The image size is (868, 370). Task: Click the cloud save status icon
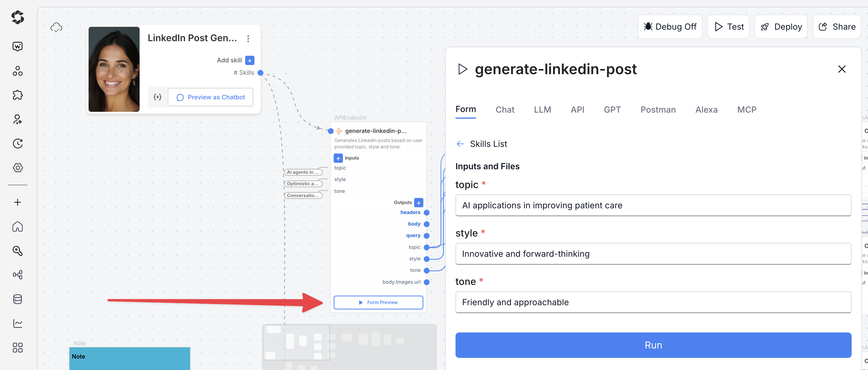click(56, 27)
